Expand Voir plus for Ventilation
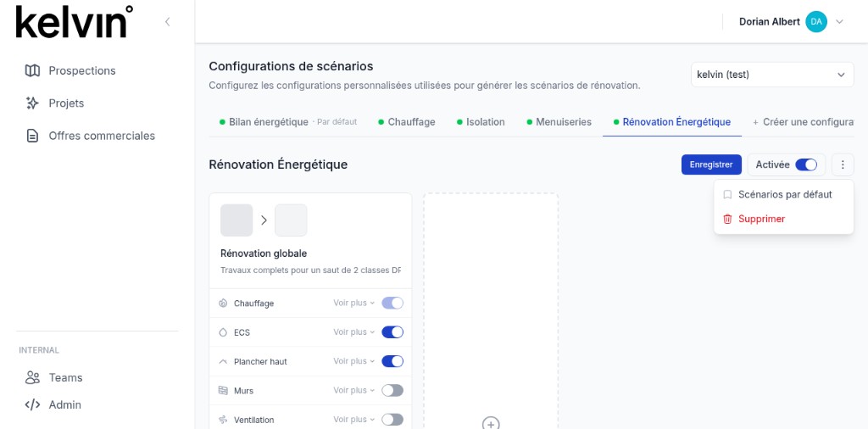The height and width of the screenshot is (429, 868). point(353,420)
